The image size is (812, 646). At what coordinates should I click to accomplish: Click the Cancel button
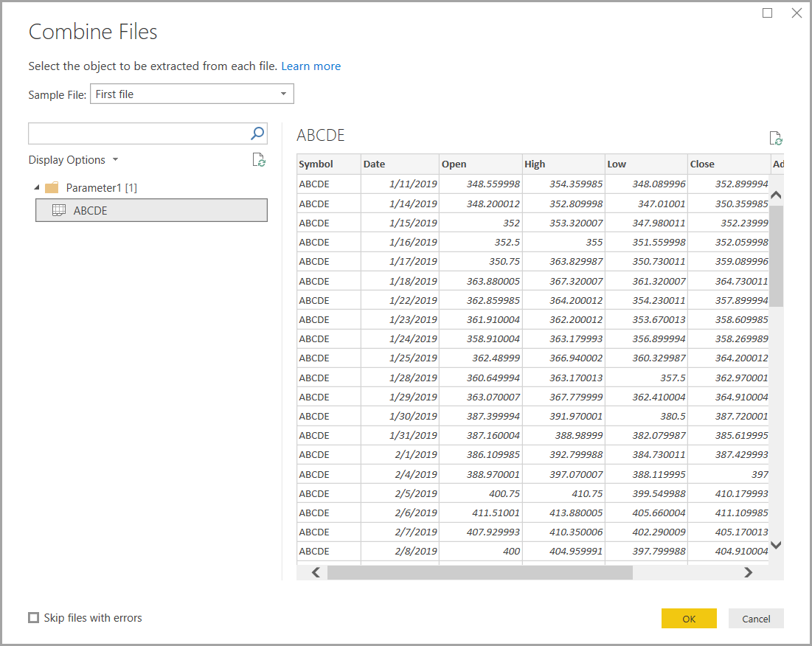(x=755, y=619)
